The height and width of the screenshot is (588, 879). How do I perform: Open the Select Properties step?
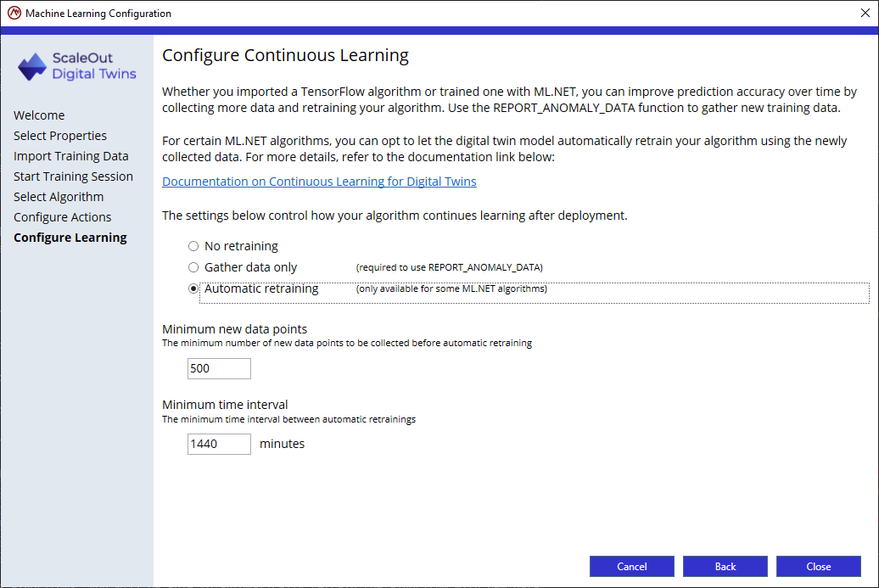pos(60,136)
